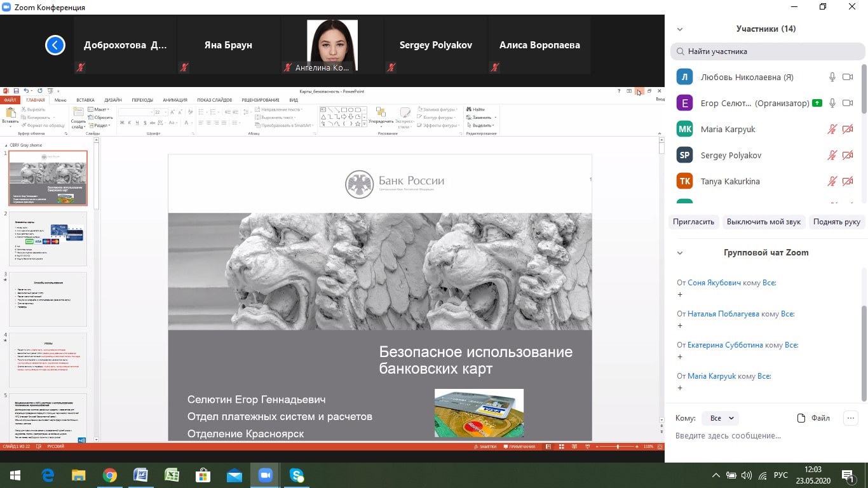868x488 pixels.
Task: Open the Кому: Все recipient dropdown
Action: tap(722, 418)
